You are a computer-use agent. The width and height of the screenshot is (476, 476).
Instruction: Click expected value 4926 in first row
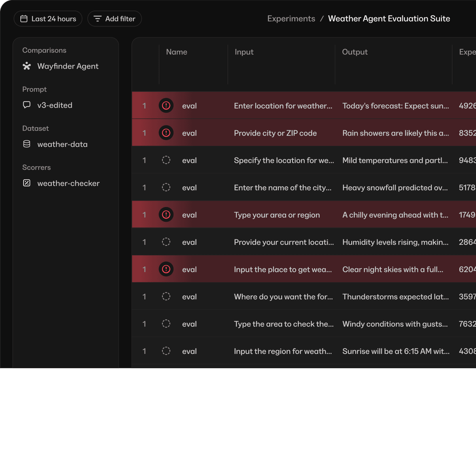click(x=468, y=106)
